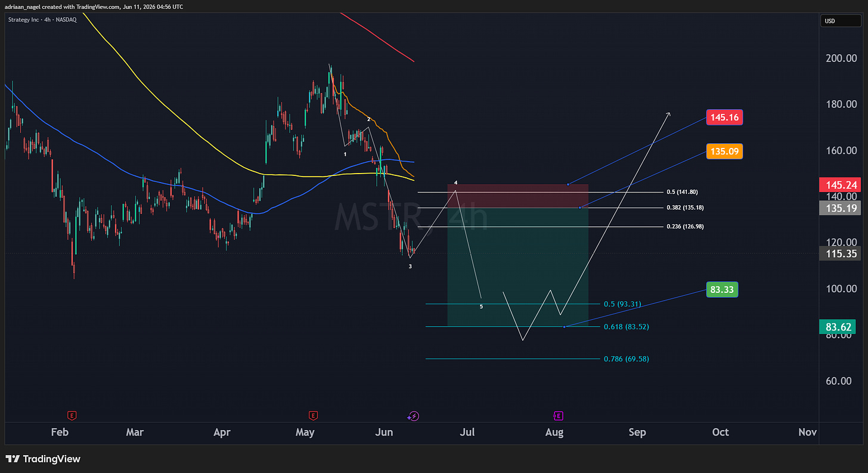Image resolution: width=868 pixels, height=473 pixels.
Task: Click the Feb label on time axis
Action: [x=60, y=432]
